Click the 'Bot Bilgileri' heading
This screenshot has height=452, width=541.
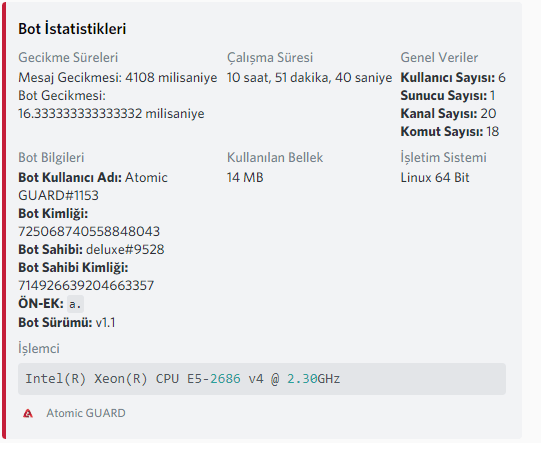click(x=51, y=157)
